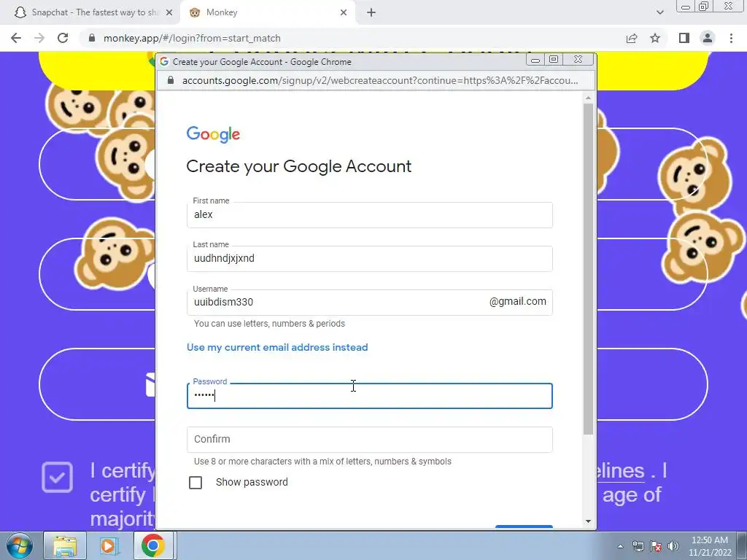This screenshot has width=747, height=560.
Task: Close the Monkey tab
Action: [344, 13]
